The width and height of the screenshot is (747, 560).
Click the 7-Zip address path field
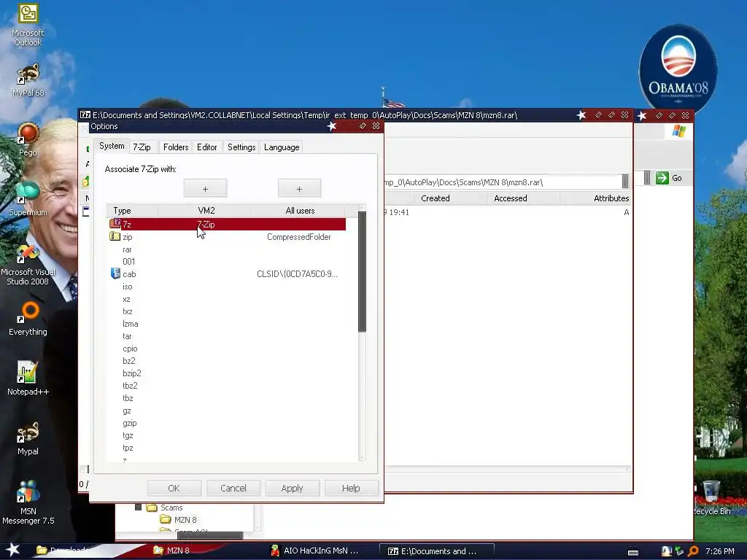click(503, 182)
